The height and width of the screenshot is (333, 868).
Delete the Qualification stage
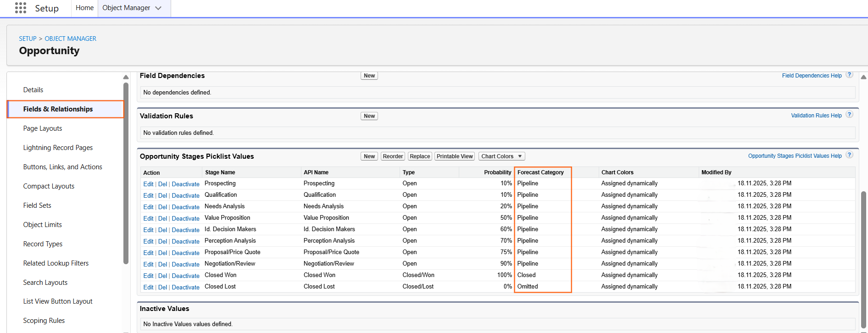(x=162, y=195)
